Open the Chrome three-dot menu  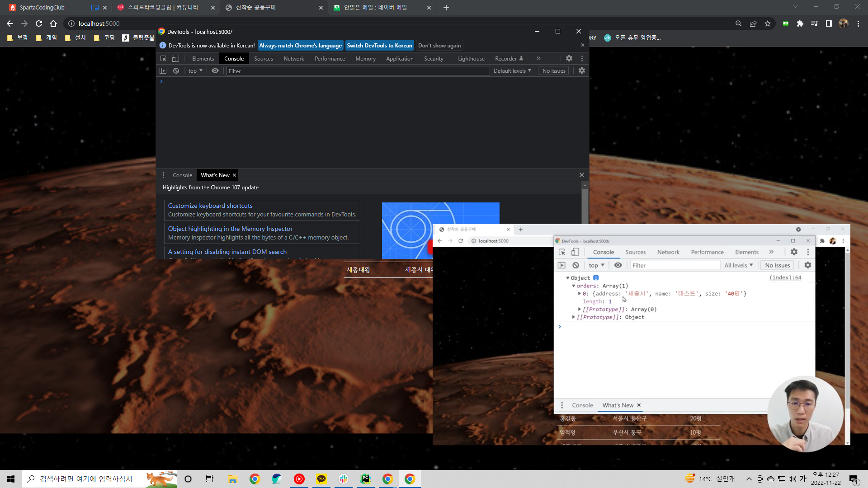[858, 23]
